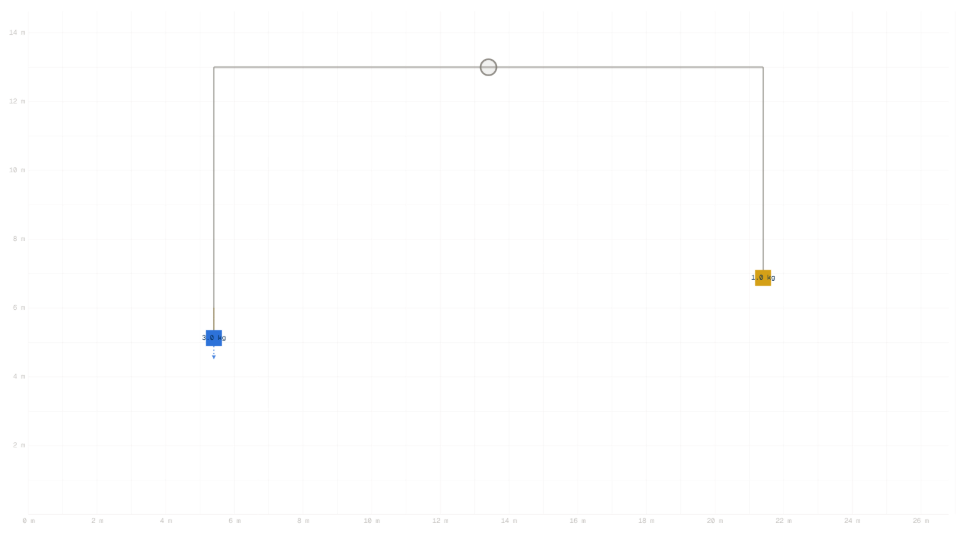Click the 8 m label on horizontal axis
This screenshot has width=960, height=540.
pyautogui.click(x=303, y=521)
